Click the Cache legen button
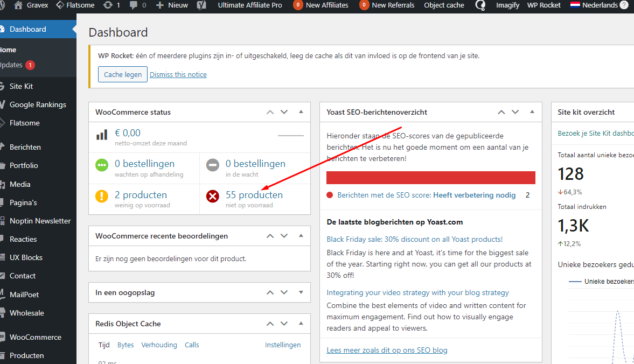The height and width of the screenshot is (364, 634). 122,74
